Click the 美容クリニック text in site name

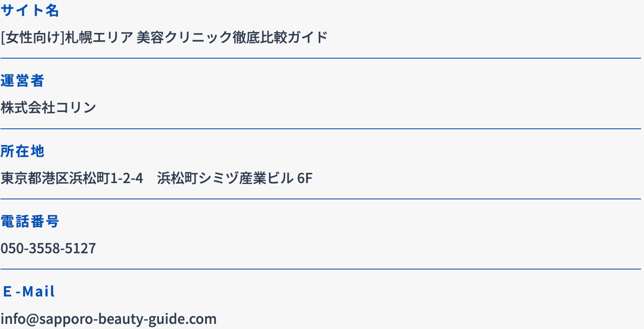184,37
